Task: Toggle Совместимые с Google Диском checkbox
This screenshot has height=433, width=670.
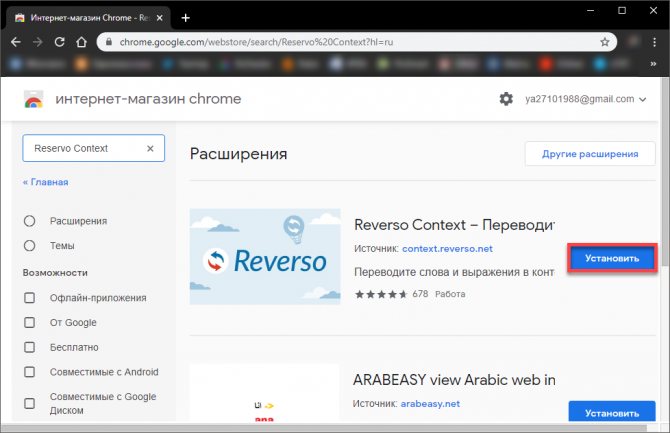Action: pyautogui.click(x=29, y=403)
